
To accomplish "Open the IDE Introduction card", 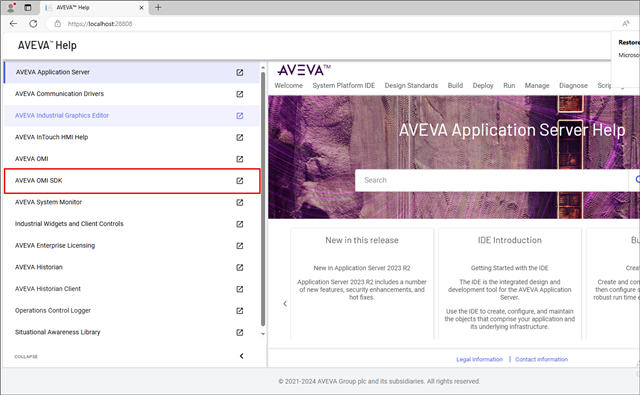I will [510, 283].
